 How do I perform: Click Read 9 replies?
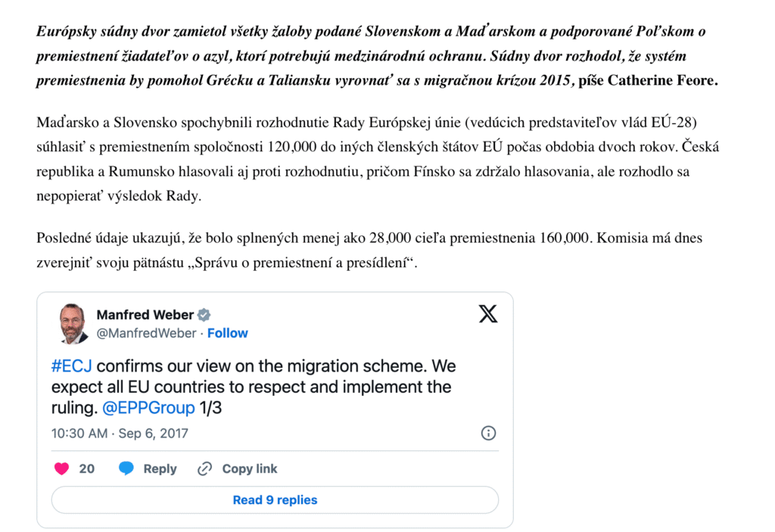275,499
